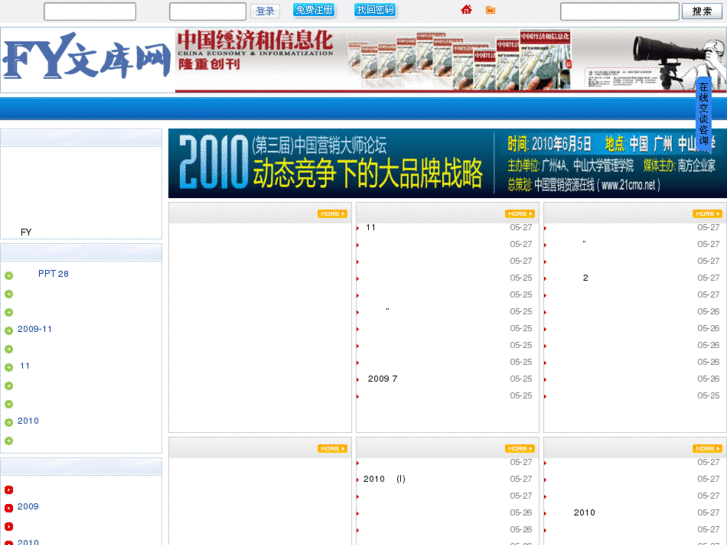Click the red home icon in top bar
727x545 pixels.
(x=466, y=9)
